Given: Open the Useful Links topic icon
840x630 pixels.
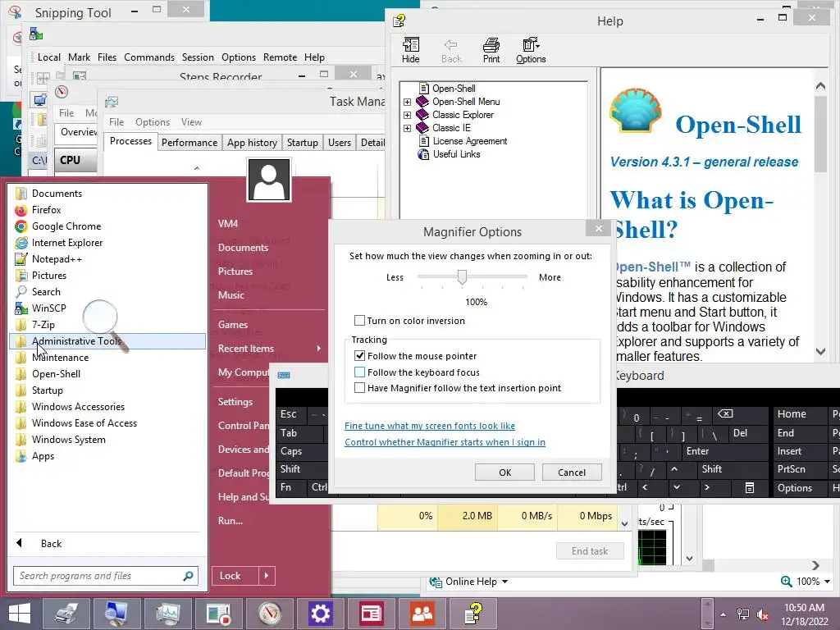Looking at the screenshot, I should (x=423, y=154).
